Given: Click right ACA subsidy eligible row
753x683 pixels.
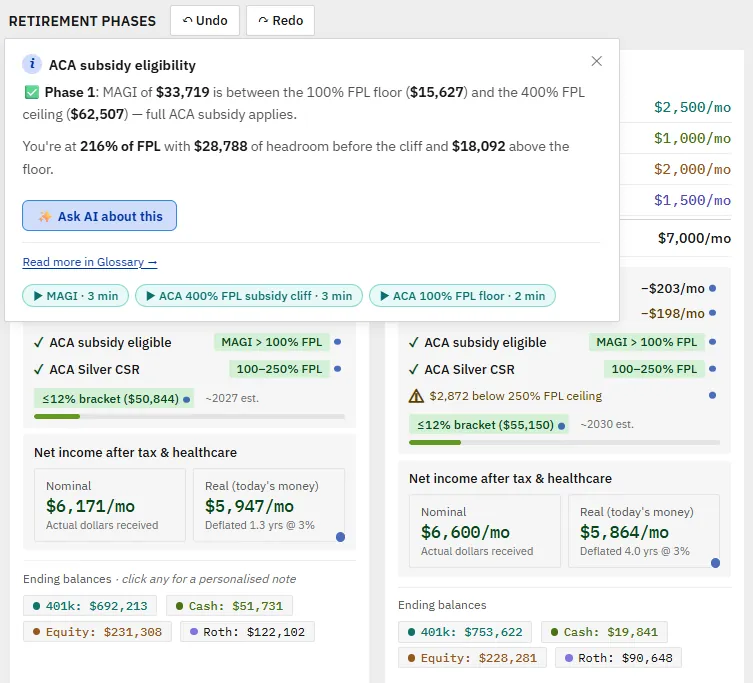Looking at the screenshot, I should click(x=564, y=342).
